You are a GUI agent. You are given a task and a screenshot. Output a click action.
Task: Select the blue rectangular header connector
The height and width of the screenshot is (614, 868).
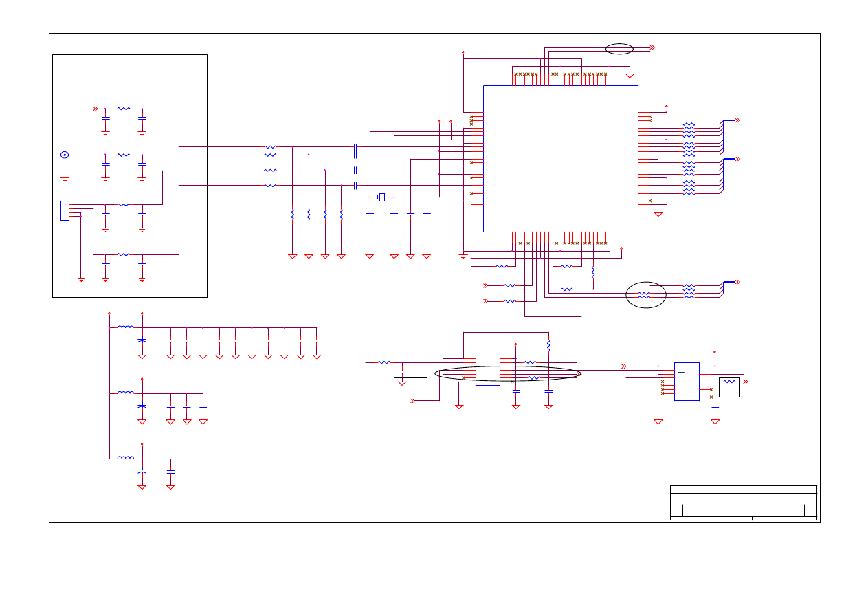(x=65, y=210)
